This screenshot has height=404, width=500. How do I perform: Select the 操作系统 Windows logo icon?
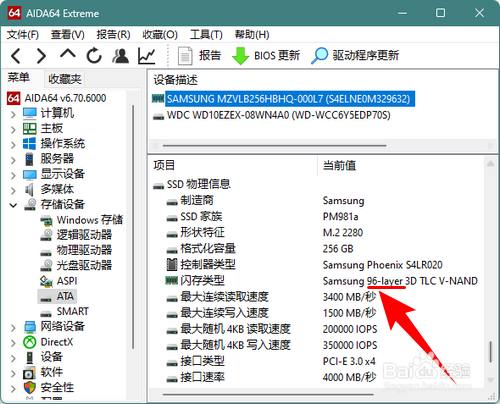tap(30, 144)
